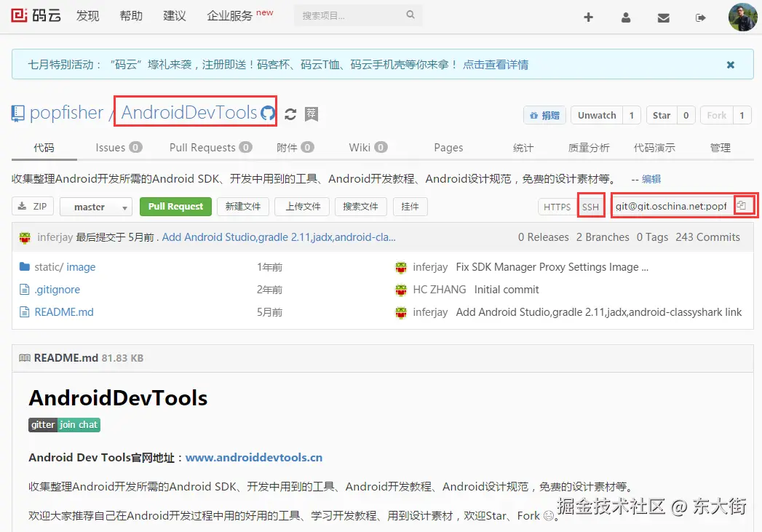Open the user avatar photo
The image size is (762, 532).
click(x=743, y=17)
